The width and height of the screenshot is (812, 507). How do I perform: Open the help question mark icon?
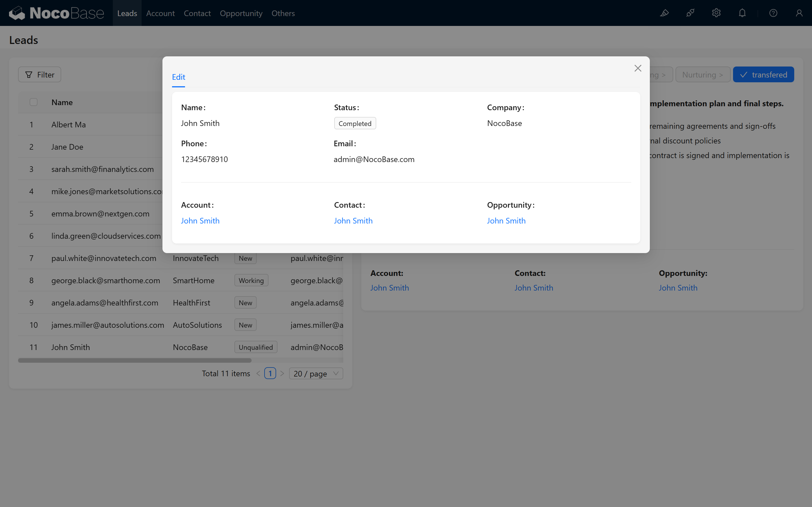[773, 13]
